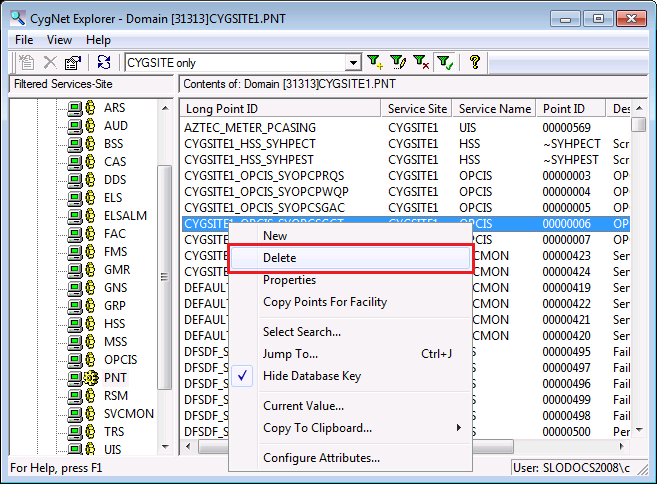Select the SVCMON tree item
The image size is (657, 484).
[129, 414]
